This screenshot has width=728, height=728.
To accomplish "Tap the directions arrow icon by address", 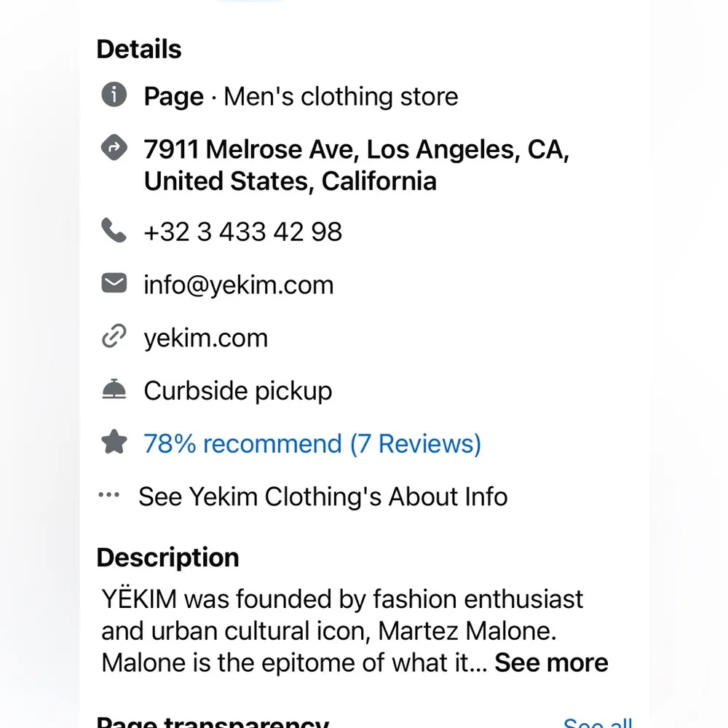I will [x=114, y=149].
